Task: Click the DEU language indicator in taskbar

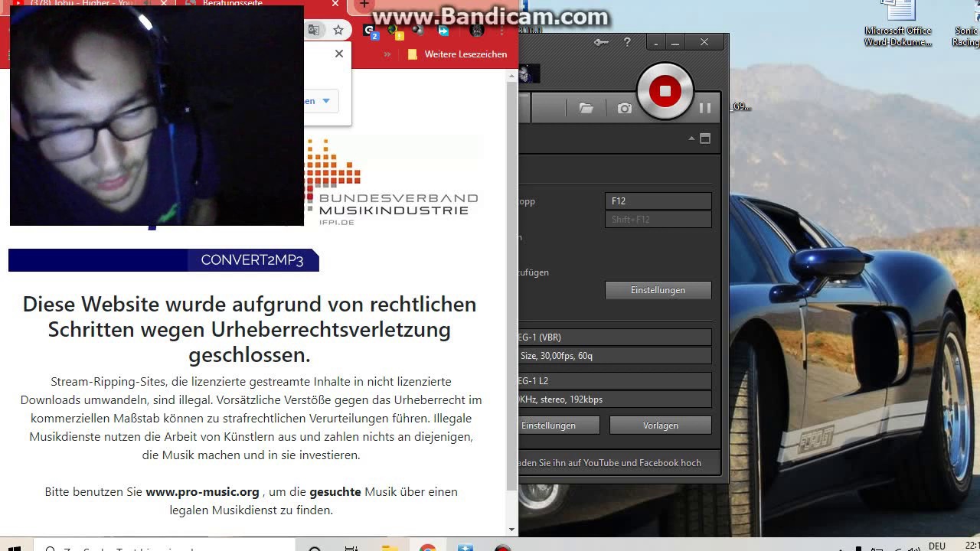Action: (x=936, y=546)
